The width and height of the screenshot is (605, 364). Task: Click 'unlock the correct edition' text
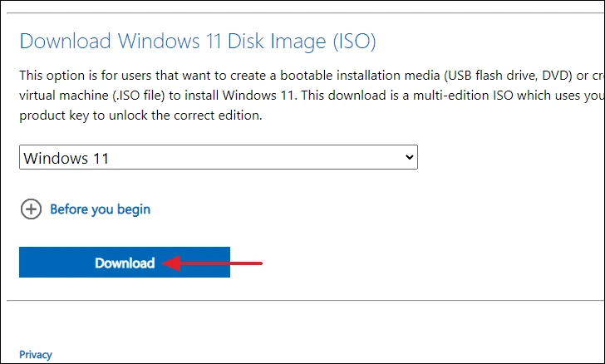185,116
